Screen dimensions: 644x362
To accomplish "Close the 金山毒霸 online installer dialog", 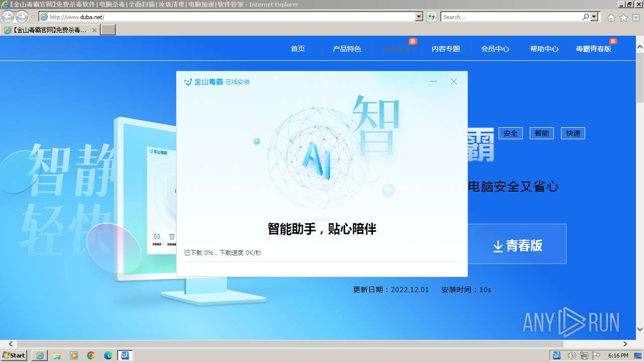I will pos(454,81).
